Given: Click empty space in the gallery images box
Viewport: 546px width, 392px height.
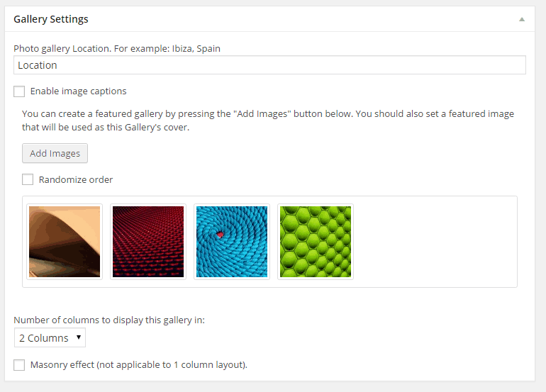Looking at the screenshot, I should (435, 242).
